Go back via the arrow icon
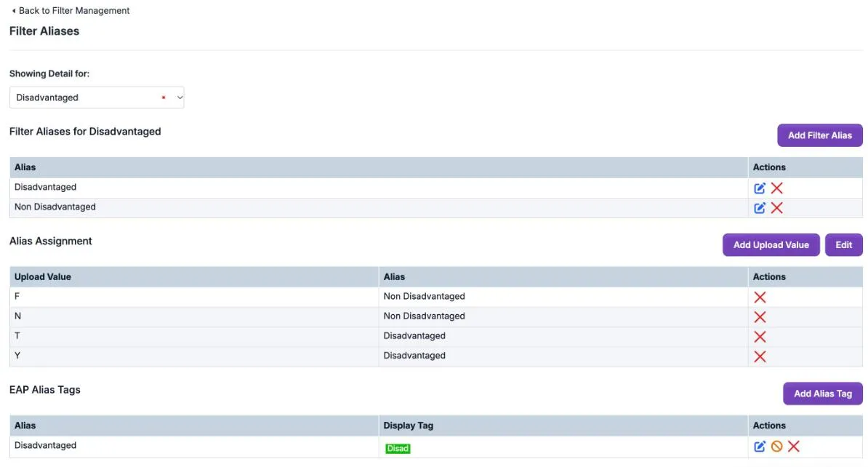Viewport: 868px width, 467px height. [x=13, y=10]
